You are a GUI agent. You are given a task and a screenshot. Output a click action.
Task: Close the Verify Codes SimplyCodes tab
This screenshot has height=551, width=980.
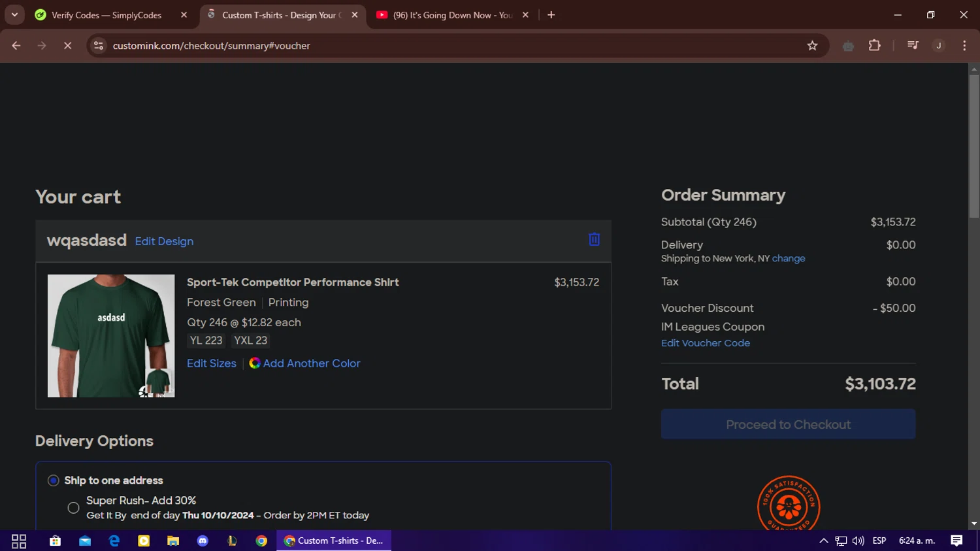184,15
